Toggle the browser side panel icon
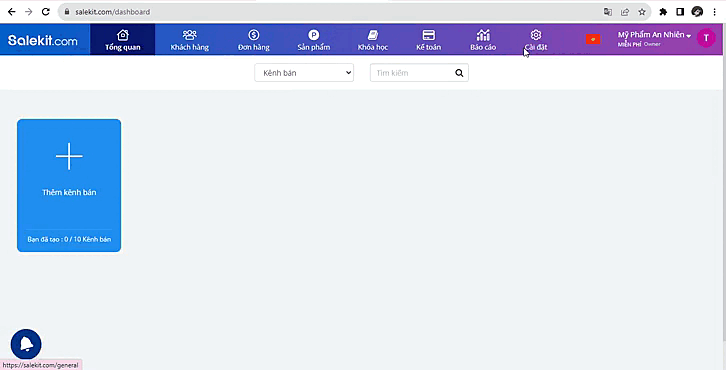 680,12
